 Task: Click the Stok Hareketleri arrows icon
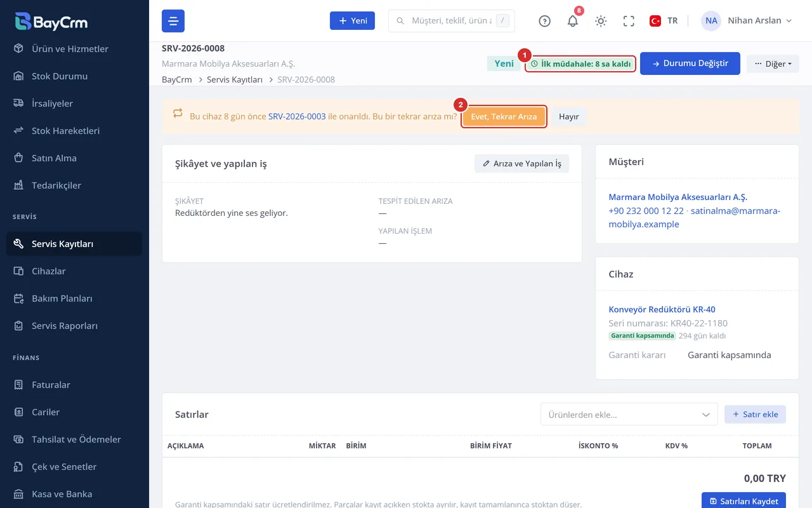pos(19,131)
